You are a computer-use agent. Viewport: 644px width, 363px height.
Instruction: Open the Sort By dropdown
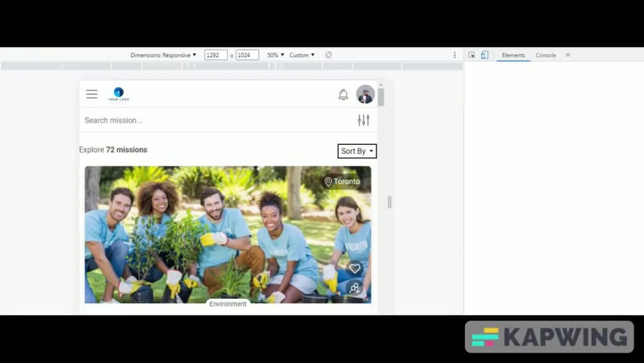pos(357,151)
